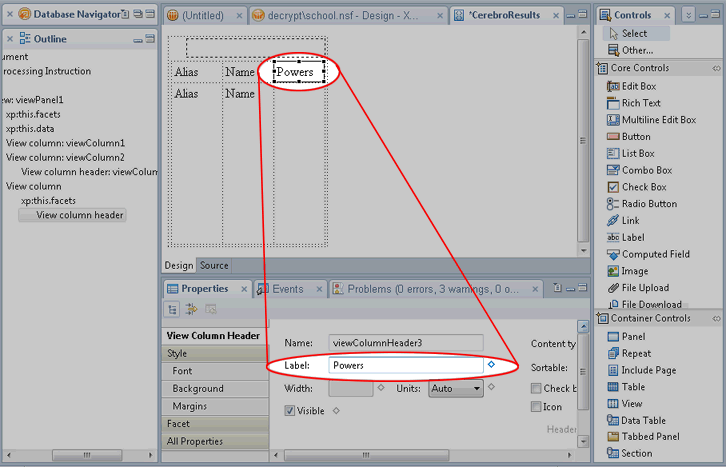The image size is (726, 467).
Task: Click the Label input field containing Powers
Action: pyautogui.click(x=406, y=365)
